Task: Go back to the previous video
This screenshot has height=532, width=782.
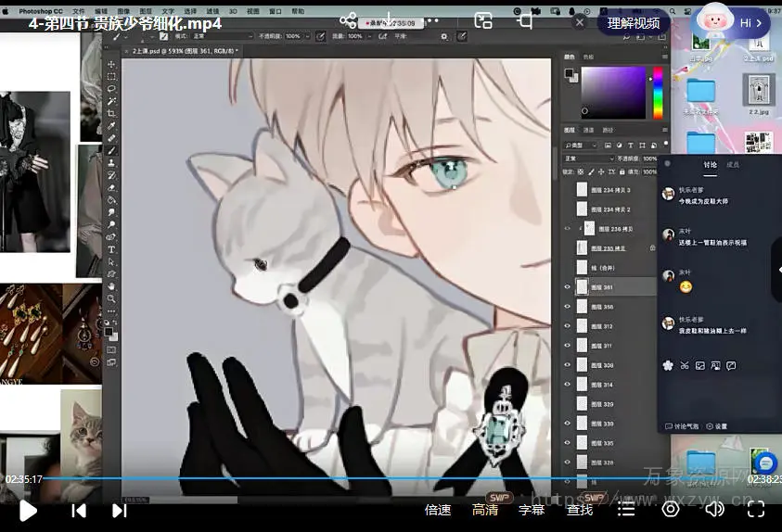Action: pyautogui.click(x=79, y=510)
